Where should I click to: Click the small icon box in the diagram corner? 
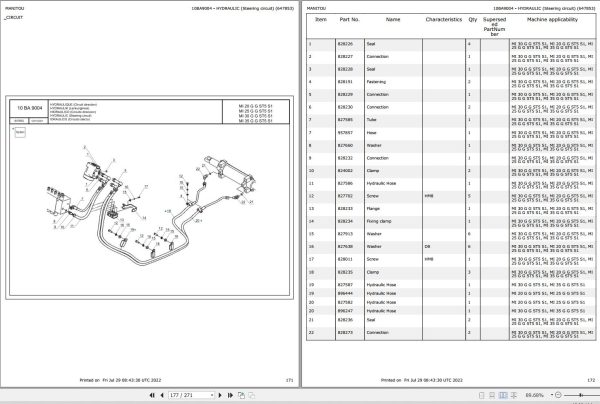pyautogui.click(x=20, y=132)
